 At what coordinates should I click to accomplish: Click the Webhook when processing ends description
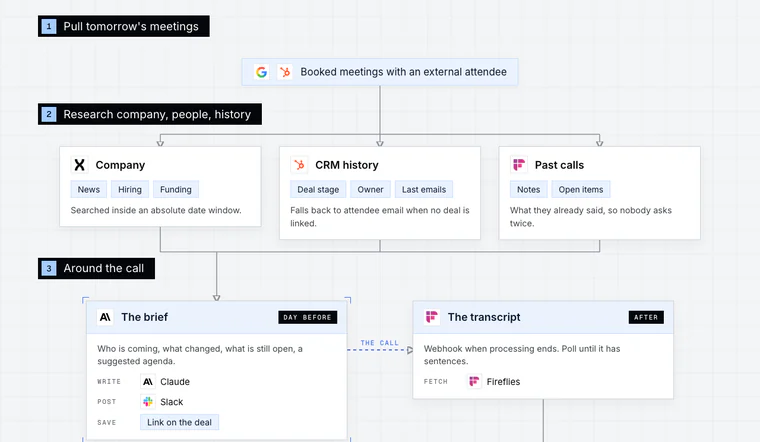(x=522, y=355)
